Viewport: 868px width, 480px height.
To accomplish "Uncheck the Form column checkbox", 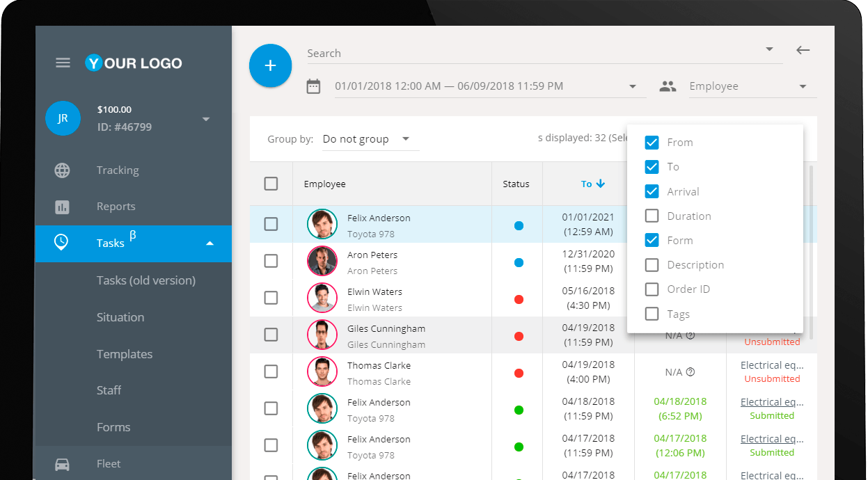I will click(x=652, y=241).
